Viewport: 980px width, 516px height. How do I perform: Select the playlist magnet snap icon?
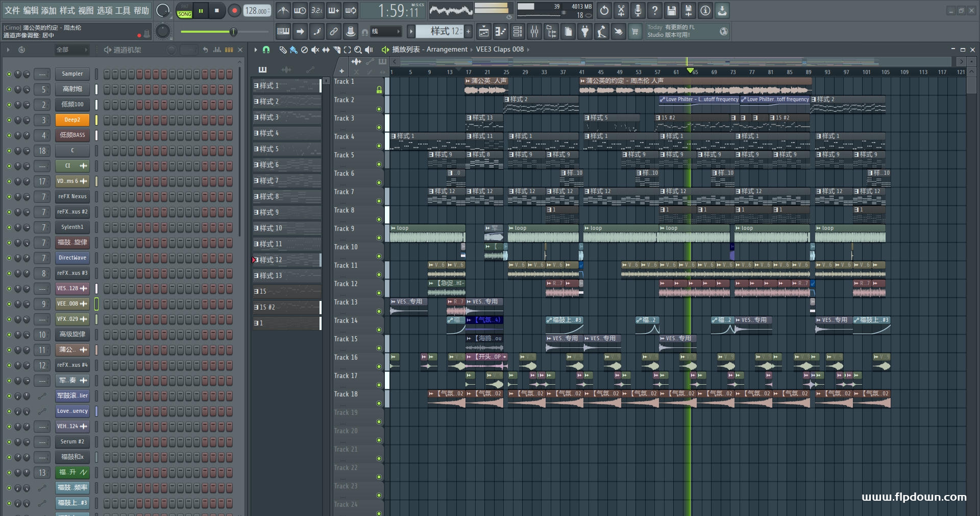click(266, 50)
